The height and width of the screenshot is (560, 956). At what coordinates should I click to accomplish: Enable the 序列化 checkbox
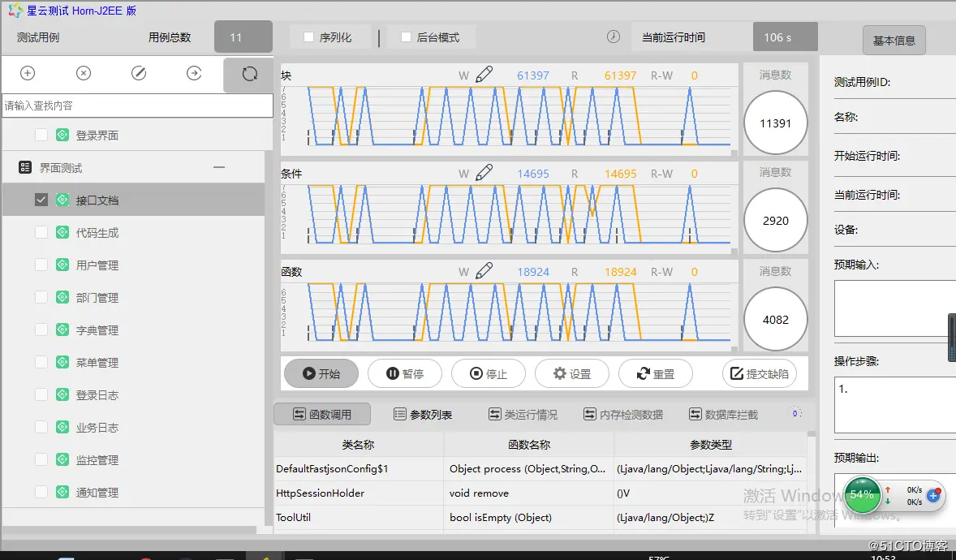(308, 37)
